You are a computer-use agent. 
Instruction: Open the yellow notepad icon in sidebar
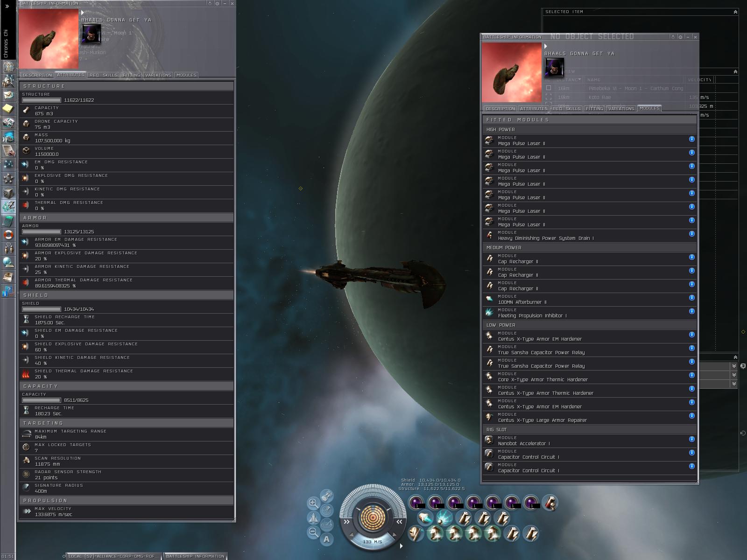(x=8, y=109)
